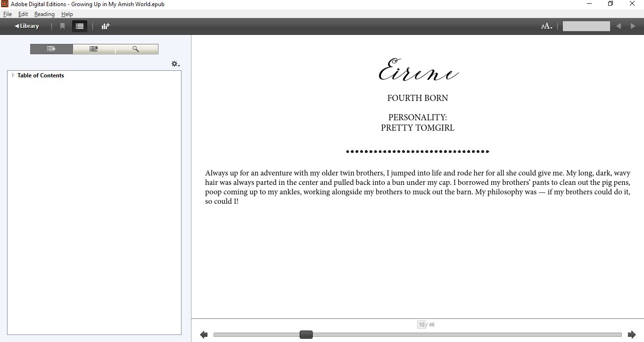
Task: Click the search text field in toolbar
Action: [x=586, y=26]
